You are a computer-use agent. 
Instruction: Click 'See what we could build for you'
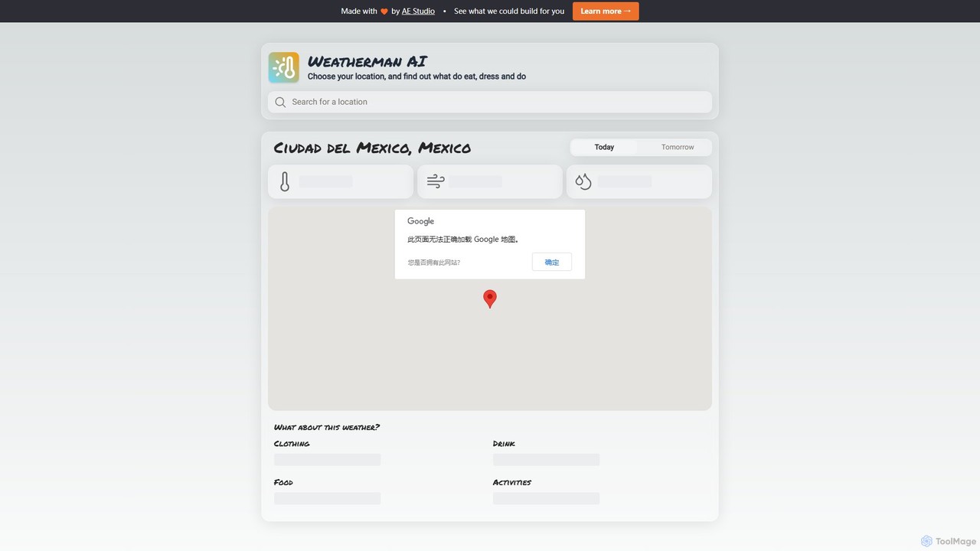(509, 11)
